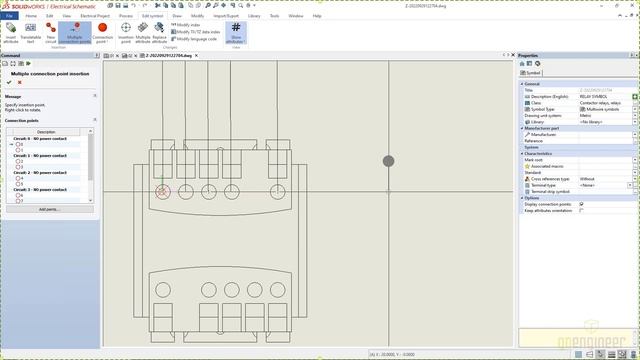Click the Save icon in quick access bar
The height and width of the screenshot is (360, 640).
click(118, 6)
